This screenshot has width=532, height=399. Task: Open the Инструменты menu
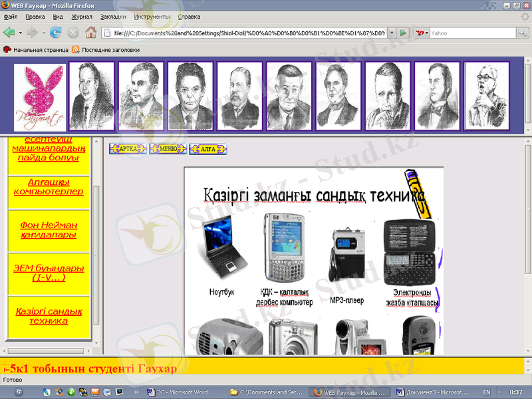click(x=152, y=16)
